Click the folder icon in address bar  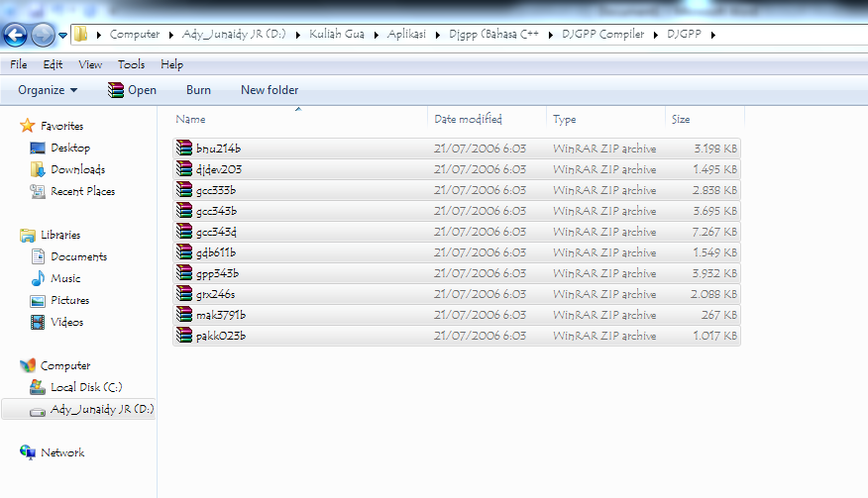(x=81, y=35)
